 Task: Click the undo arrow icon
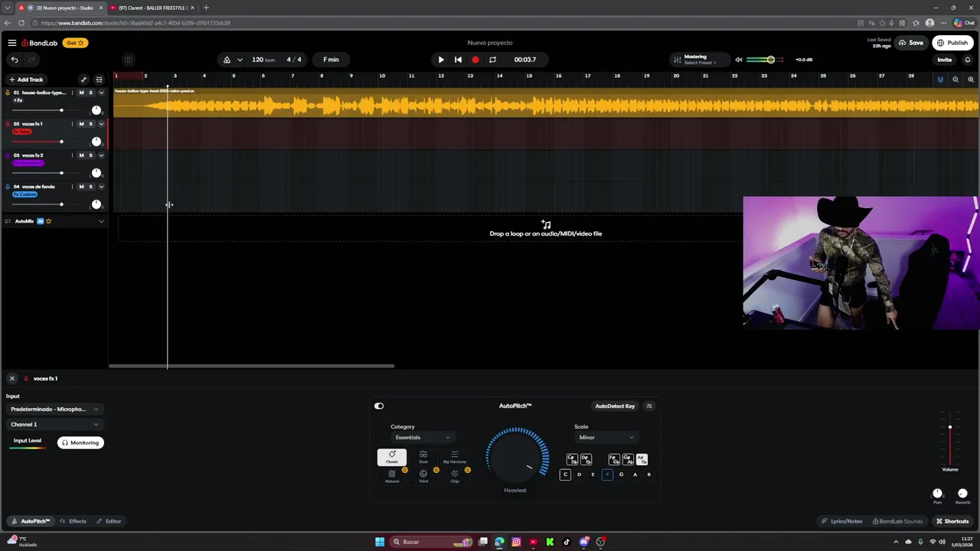[15, 60]
